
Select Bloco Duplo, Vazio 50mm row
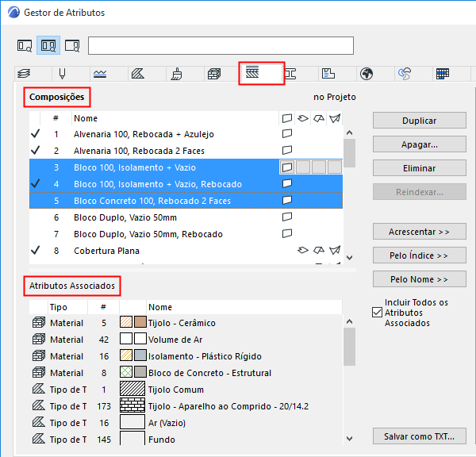coord(186,217)
